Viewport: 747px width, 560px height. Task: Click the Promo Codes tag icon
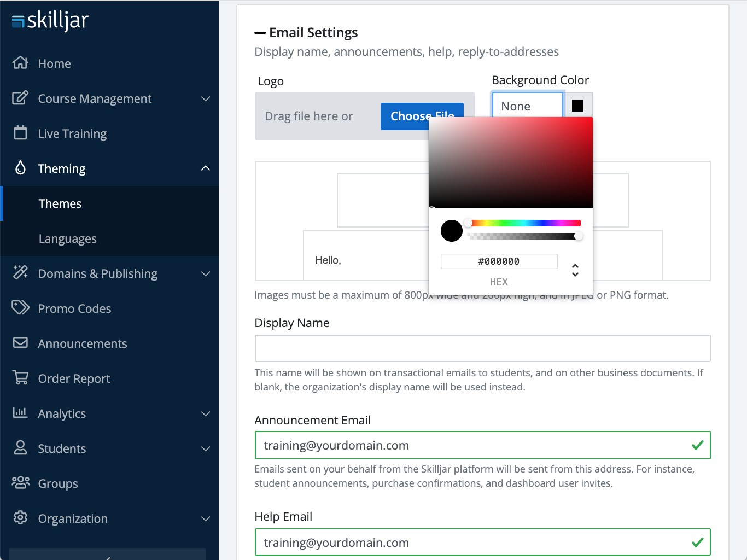point(21,307)
